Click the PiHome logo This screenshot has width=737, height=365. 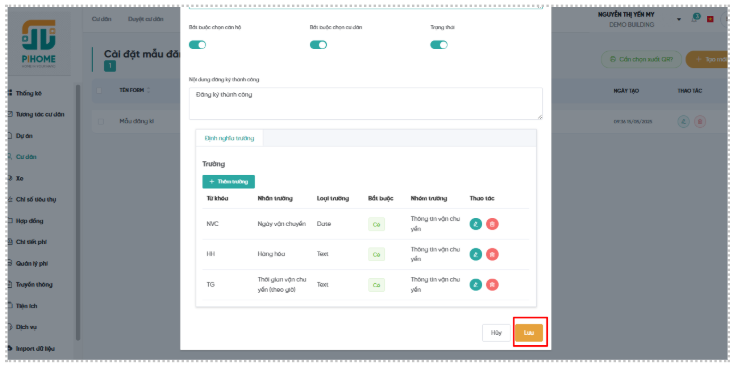[x=39, y=43]
